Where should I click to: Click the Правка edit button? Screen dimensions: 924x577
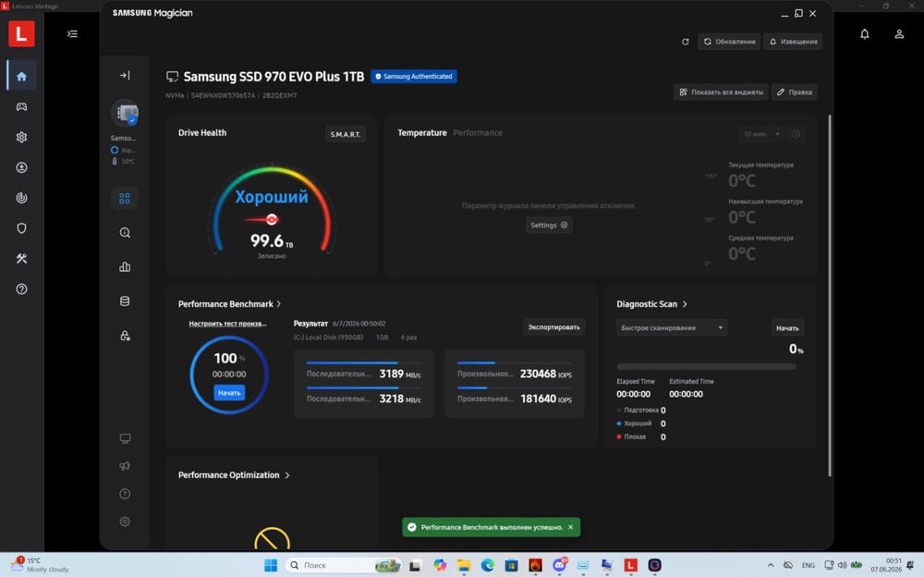[x=794, y=92]
